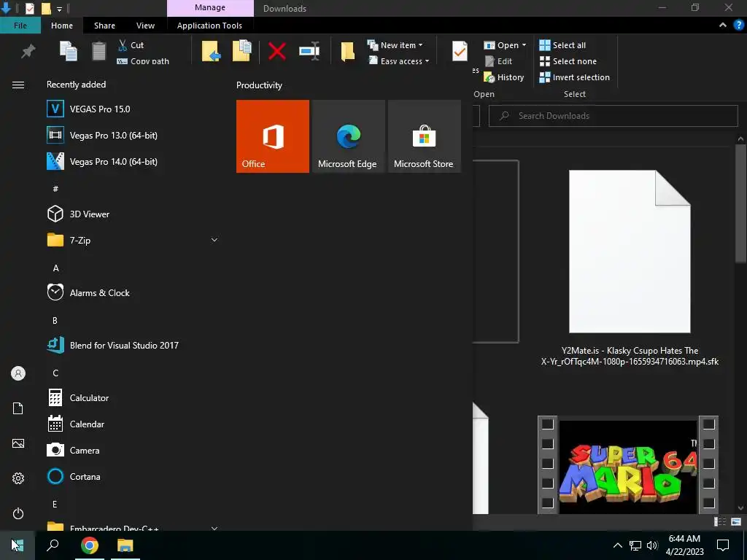747x560 pixels.
Task: Click the red Delete icon in ribbon
Action: [276, 51]
